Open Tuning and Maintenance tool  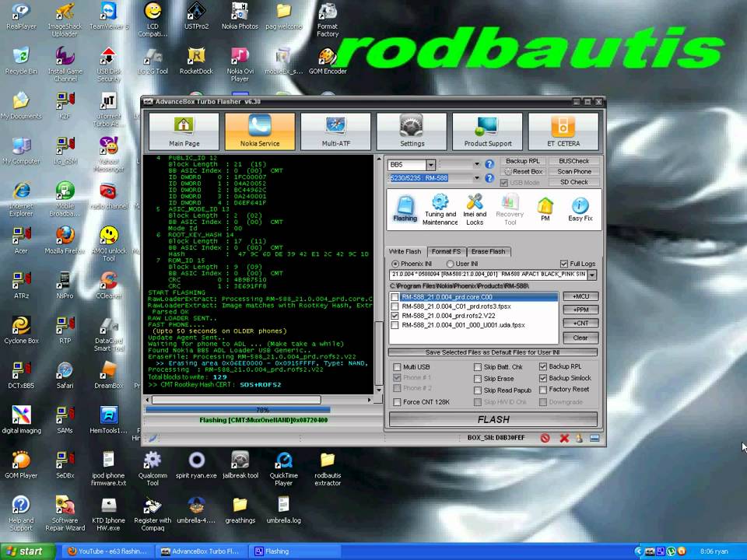440,209
